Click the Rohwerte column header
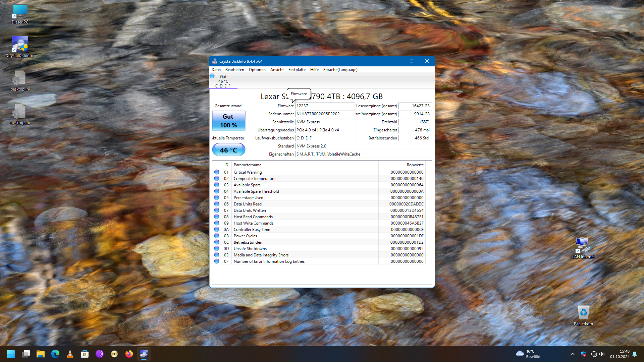644x362 pixels. pyautogui.click(x=415, y=165)
